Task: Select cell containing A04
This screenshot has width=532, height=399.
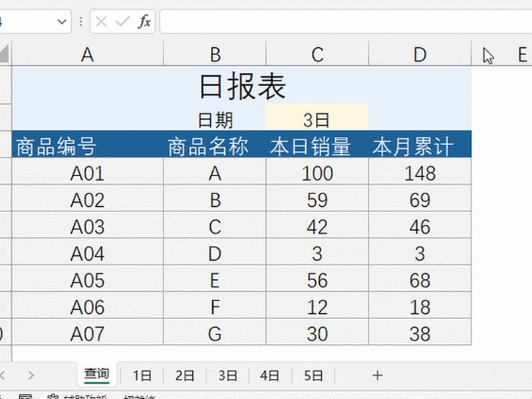Action: (x=88, y=252)
